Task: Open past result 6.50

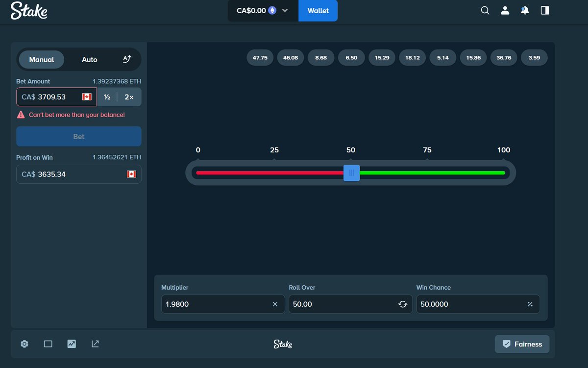Action: (x=351, y=57)
